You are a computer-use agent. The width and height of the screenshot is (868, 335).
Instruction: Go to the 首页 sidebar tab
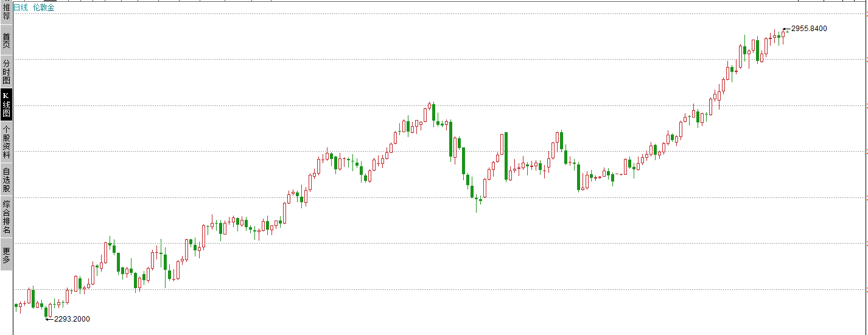pyautogui.click(x=6, y=40)
